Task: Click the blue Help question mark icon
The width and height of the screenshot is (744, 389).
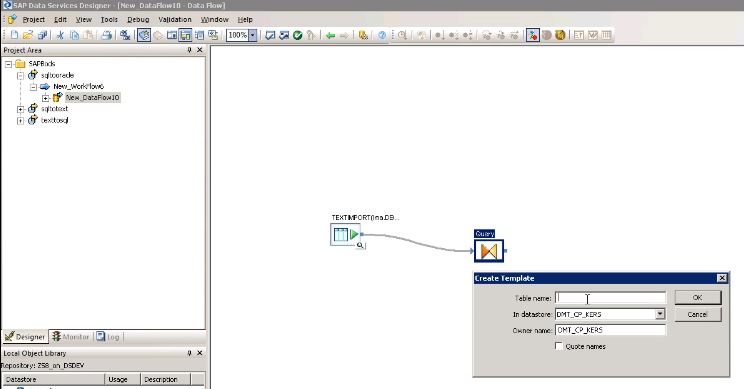Action: click(382, 35)
